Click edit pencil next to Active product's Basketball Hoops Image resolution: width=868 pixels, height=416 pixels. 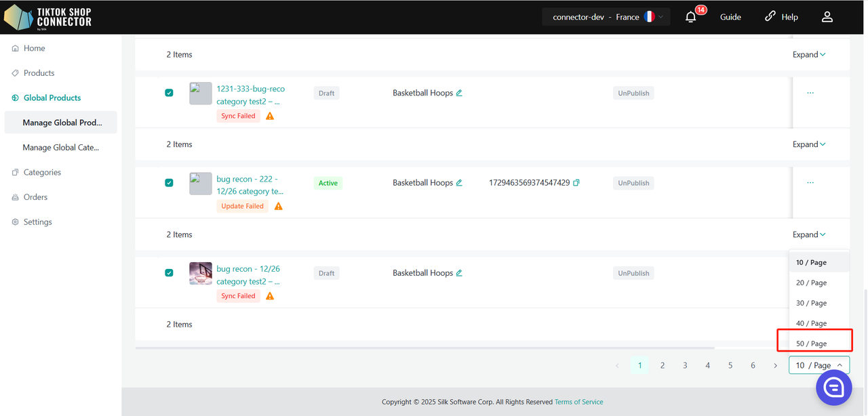click(x=459, y=183)
